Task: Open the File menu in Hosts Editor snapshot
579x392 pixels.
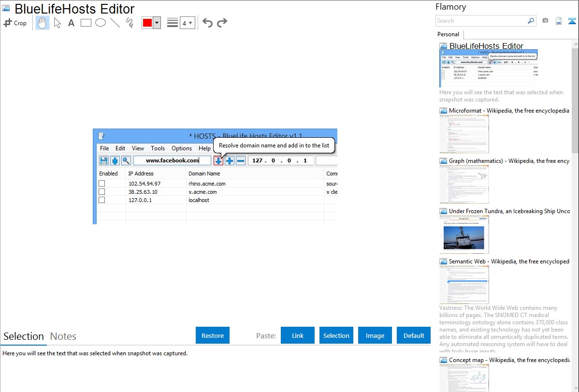Action: tap(104, 148)
